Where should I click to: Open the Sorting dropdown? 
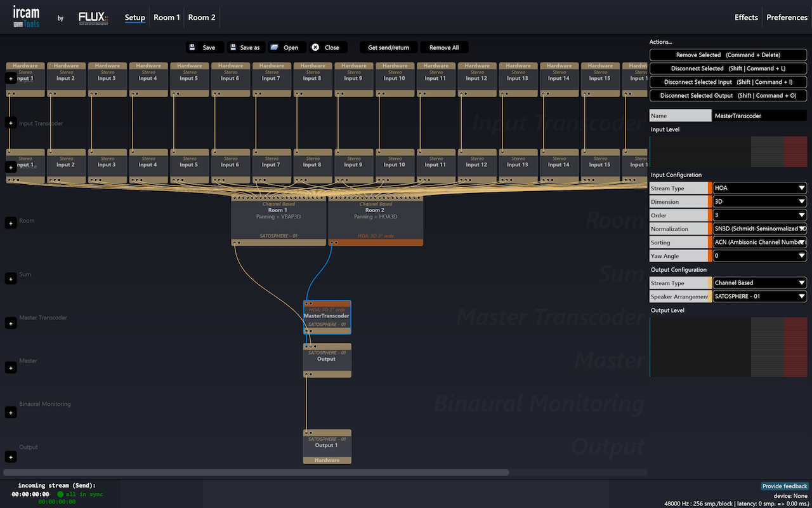760,243
